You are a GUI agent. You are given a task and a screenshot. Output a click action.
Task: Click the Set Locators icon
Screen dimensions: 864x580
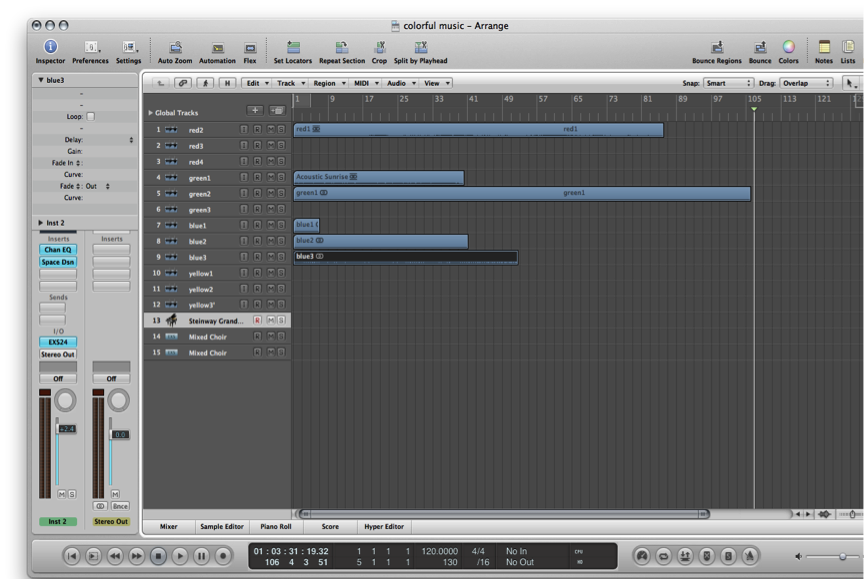pos(293,47)
